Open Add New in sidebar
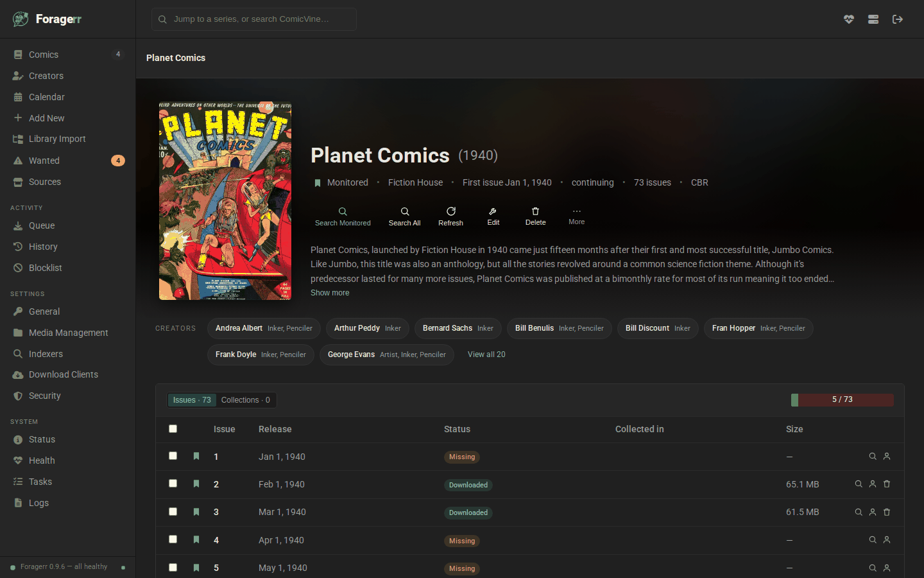The width and height of the screenshot is (924, 578). (67, 118)
